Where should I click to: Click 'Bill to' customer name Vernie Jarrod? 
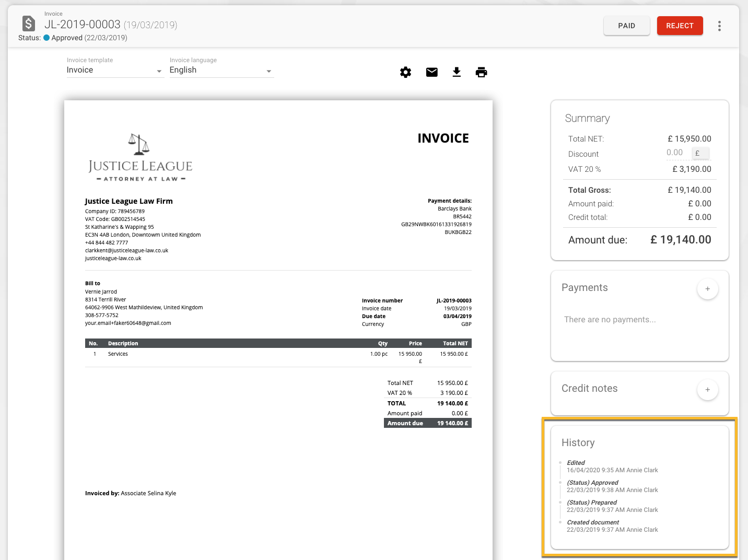[x=101, y=291]
